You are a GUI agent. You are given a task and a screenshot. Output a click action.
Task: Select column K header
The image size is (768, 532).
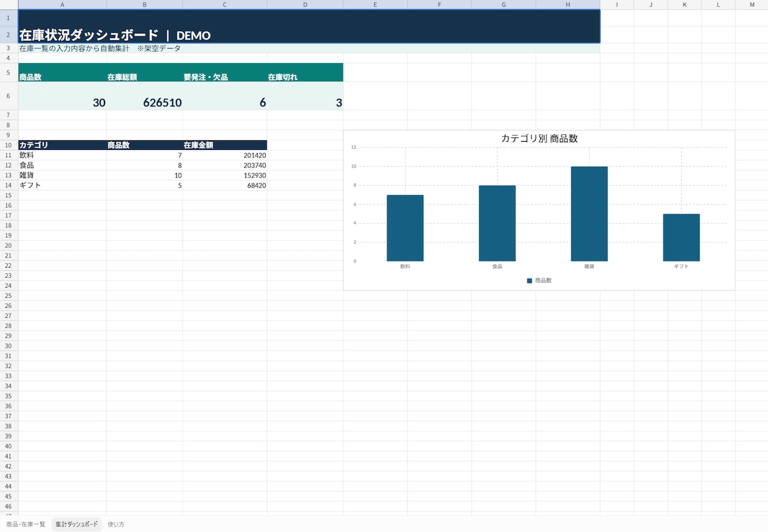click(x=685, y=4)
